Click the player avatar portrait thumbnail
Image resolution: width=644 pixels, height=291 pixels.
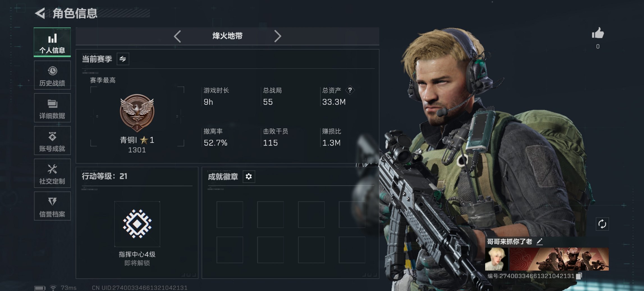click(x=496, y=259)
